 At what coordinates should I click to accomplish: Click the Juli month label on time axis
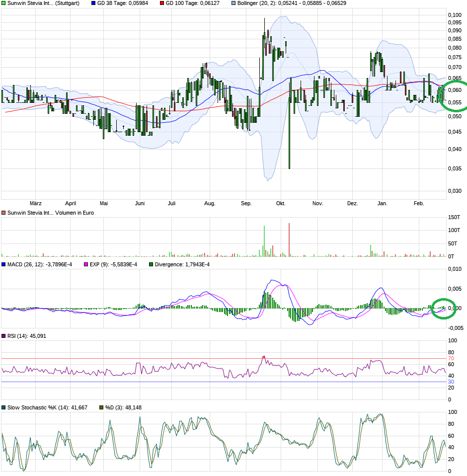click(172, 203)
